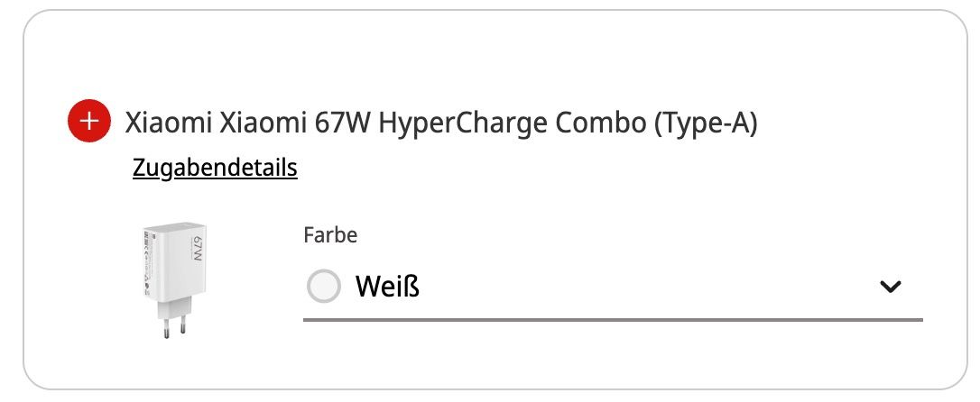Click the Weiß color option text
This screenshot has height=402, width=980.
[x=388, y=288]
